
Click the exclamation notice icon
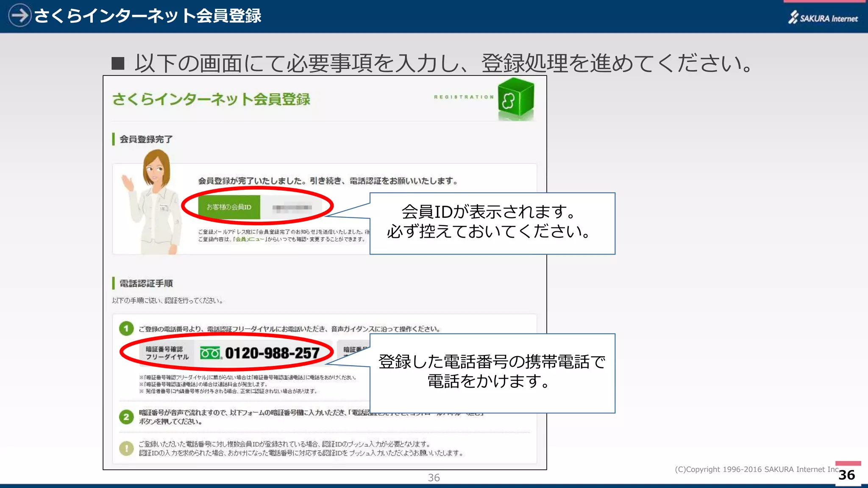pyautogui.click(x=126, y=448)
